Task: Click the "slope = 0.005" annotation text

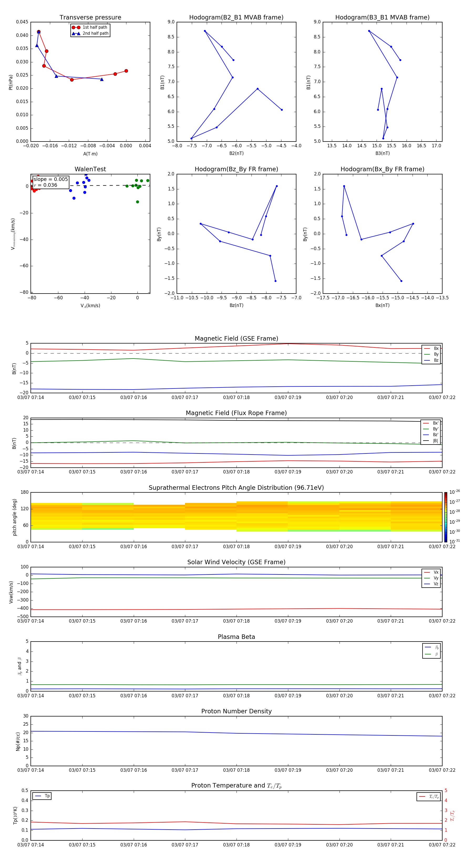Action: tap(51, 179)
